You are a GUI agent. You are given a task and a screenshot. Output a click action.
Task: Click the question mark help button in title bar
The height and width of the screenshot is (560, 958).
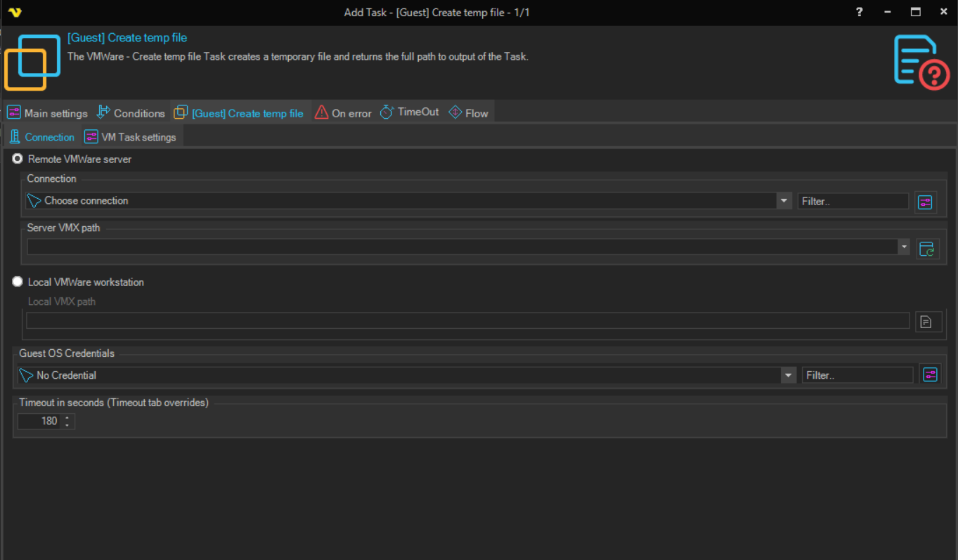coord(859,12)
